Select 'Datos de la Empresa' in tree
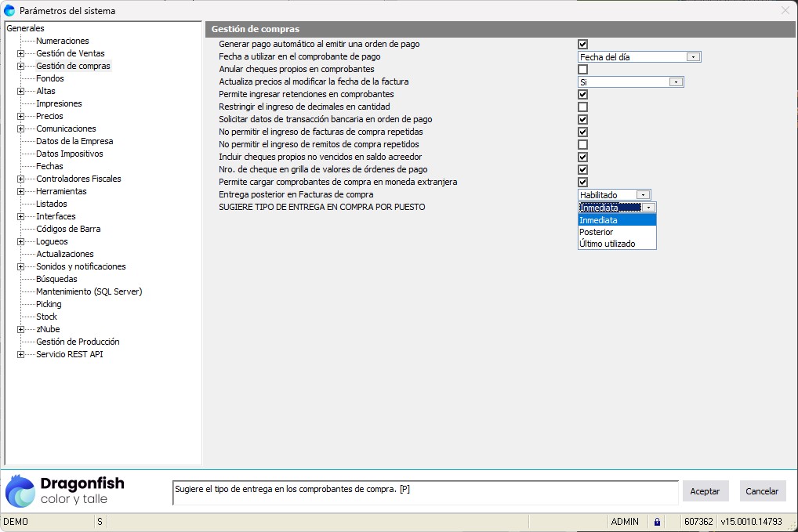 click(x=74, y=141)
